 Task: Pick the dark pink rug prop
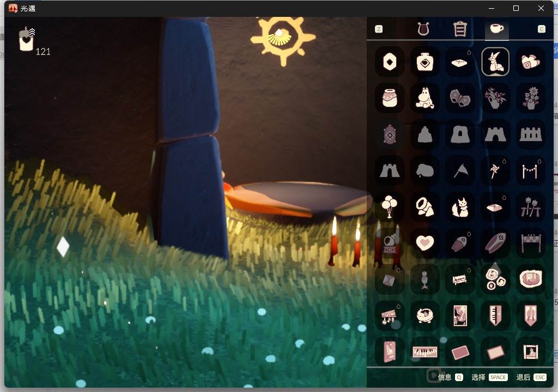(x=460, y=352)
